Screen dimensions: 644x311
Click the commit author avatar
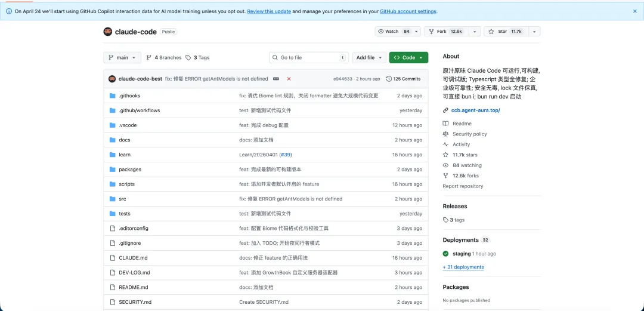tap(112, 79)
